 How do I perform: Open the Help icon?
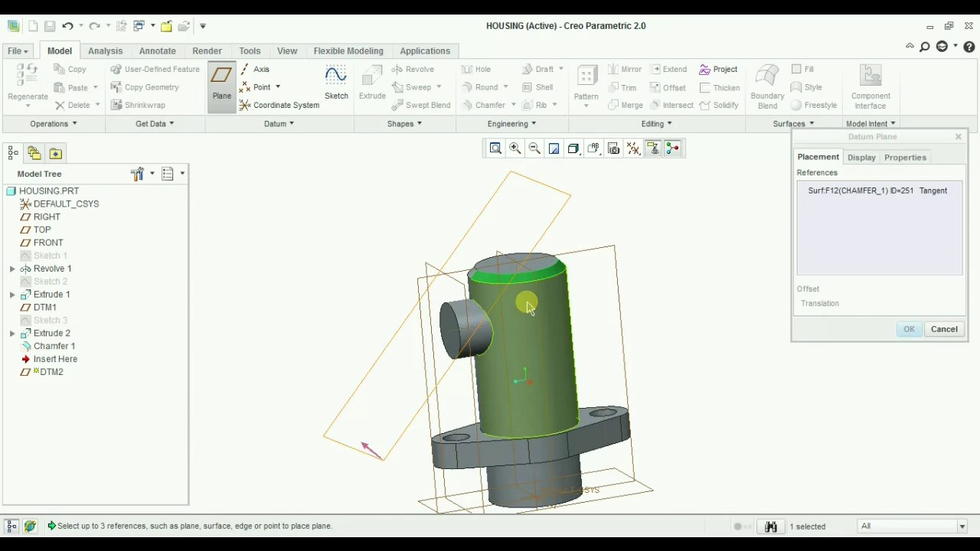[969, 47]
